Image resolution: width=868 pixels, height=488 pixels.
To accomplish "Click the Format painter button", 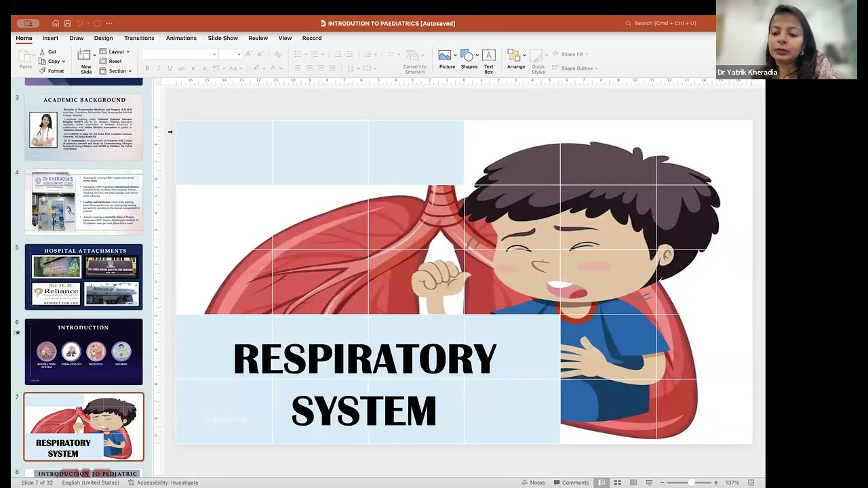I will pyautogui.click(x=52, y=70).
